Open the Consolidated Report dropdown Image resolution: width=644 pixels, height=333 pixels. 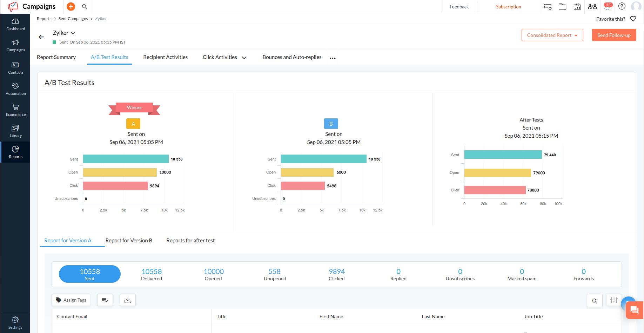552,35
